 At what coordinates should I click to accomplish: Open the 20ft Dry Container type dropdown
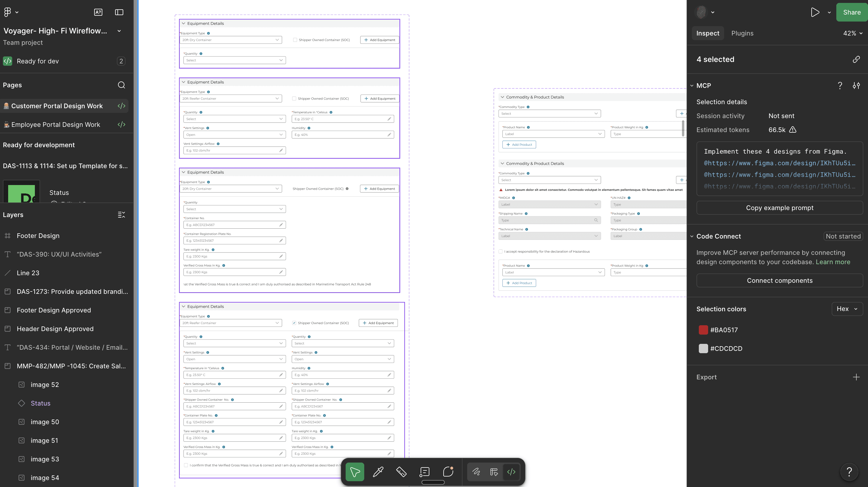[x=231, y=40]
